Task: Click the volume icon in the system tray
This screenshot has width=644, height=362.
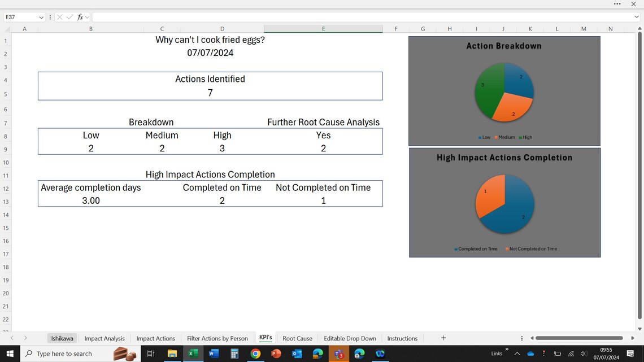Action: (x=584, y=354)
